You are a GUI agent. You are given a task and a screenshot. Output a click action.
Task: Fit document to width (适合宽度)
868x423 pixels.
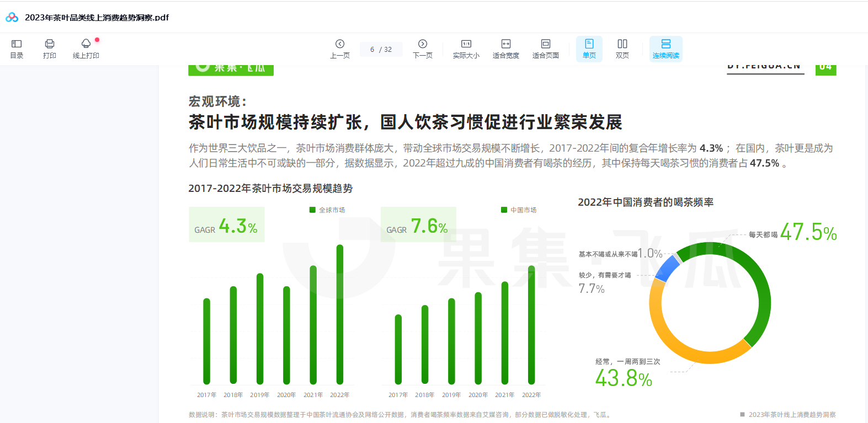tap(506, 49)
